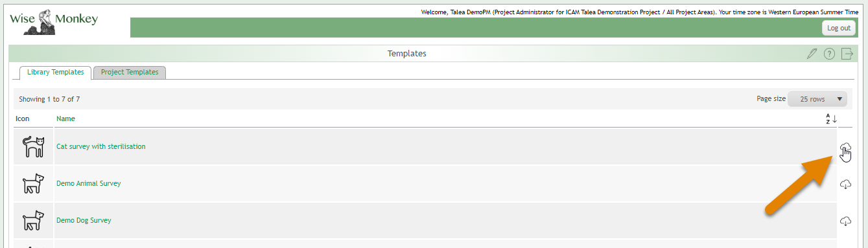This screenshot has height=248, width=868.
Task: Click the dog icon beside Demo Animal Survey
Action: click(x=33, y=184)
